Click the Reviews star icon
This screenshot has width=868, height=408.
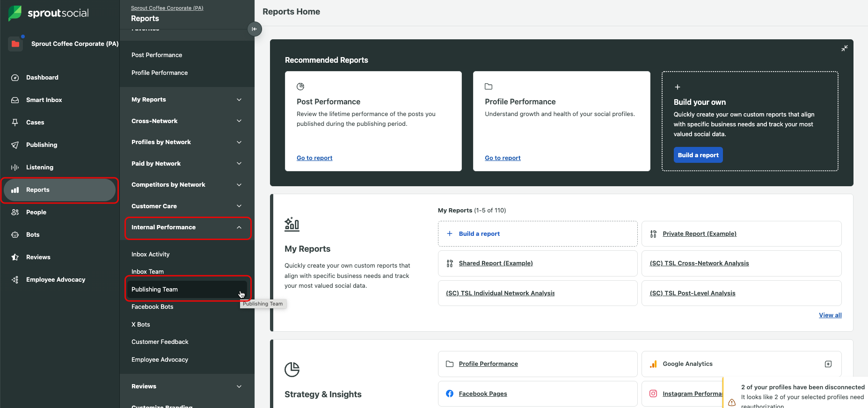(x=15, y=257)
